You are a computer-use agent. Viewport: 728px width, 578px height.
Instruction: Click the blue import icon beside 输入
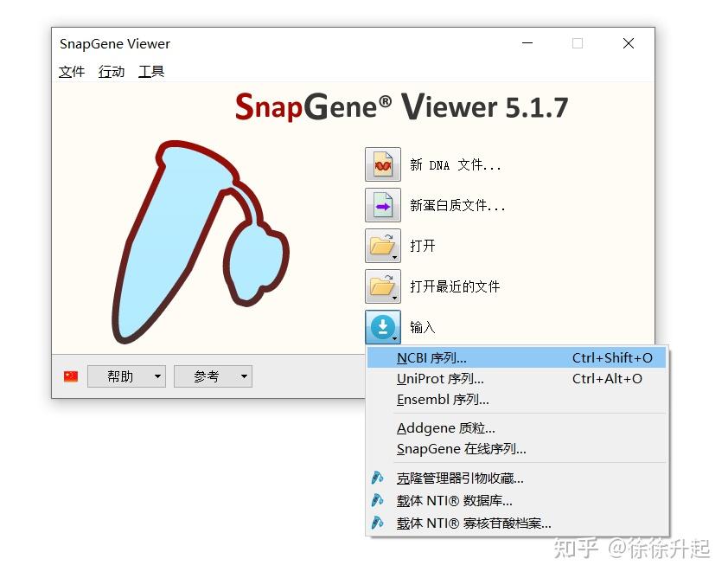coord(380,327)
